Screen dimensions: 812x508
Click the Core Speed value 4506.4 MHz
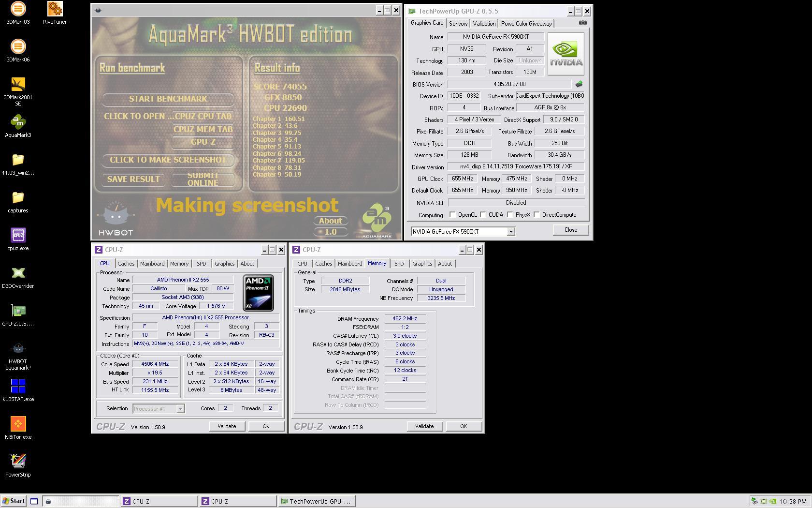155,364
